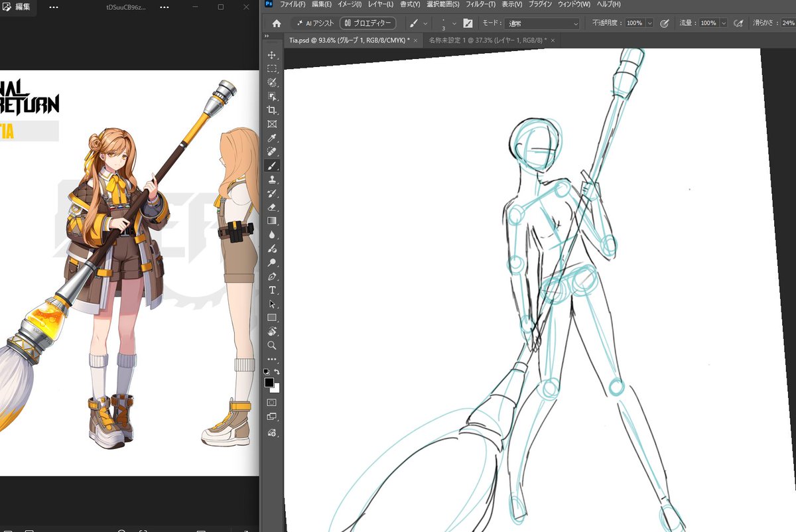
Task: Open the tool preset picker arrow
Action: click(427, 23)
